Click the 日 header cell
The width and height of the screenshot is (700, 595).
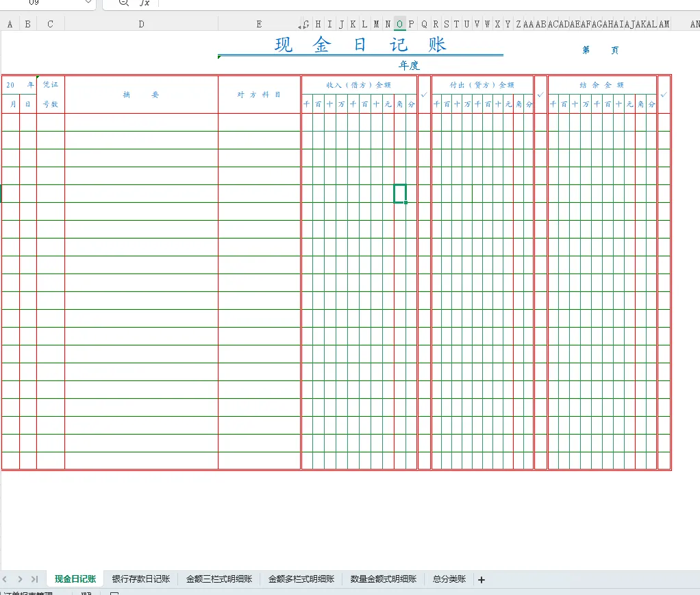27,104
